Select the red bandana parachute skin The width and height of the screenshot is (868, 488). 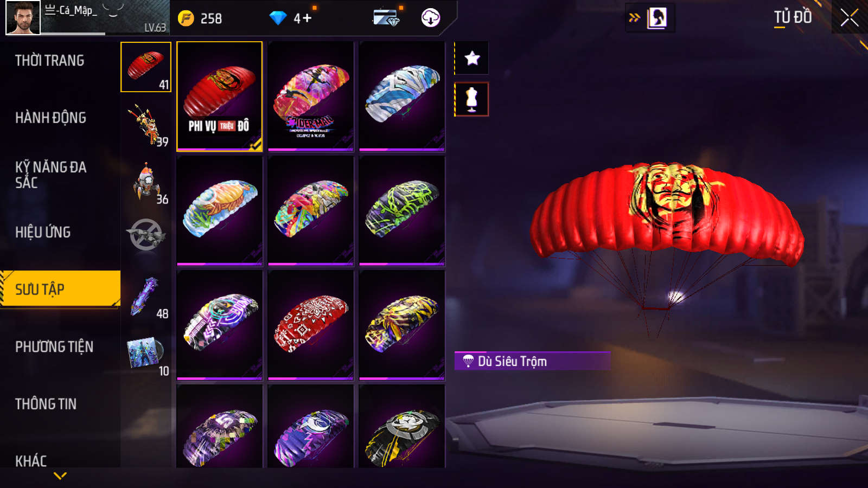point(311,325)
